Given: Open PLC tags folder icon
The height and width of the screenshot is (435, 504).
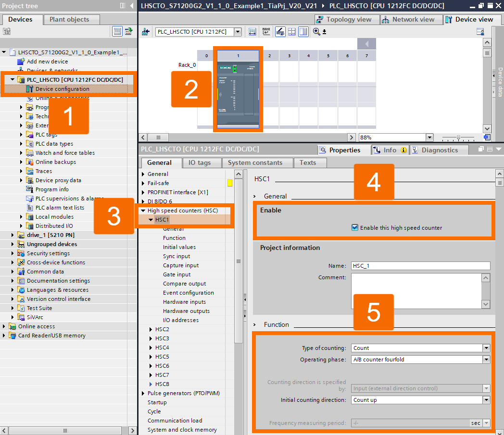Looking at the screenshot, I should point(29,135).
